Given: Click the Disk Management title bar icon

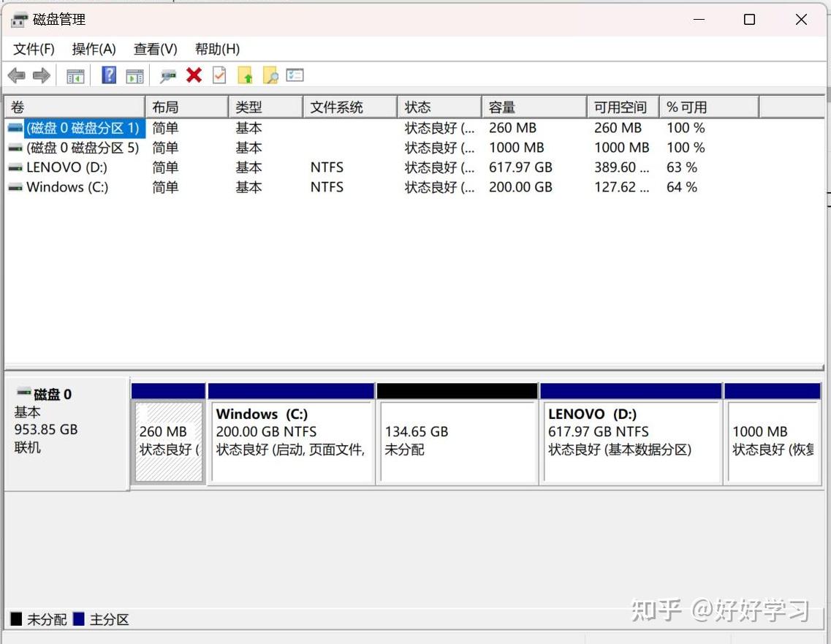Looking at the screenshot, I should [19, 20].
